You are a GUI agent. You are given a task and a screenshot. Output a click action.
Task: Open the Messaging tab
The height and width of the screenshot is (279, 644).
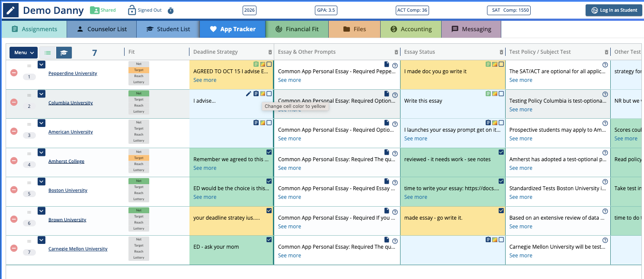pyautogui.click(x=471, y=29)
